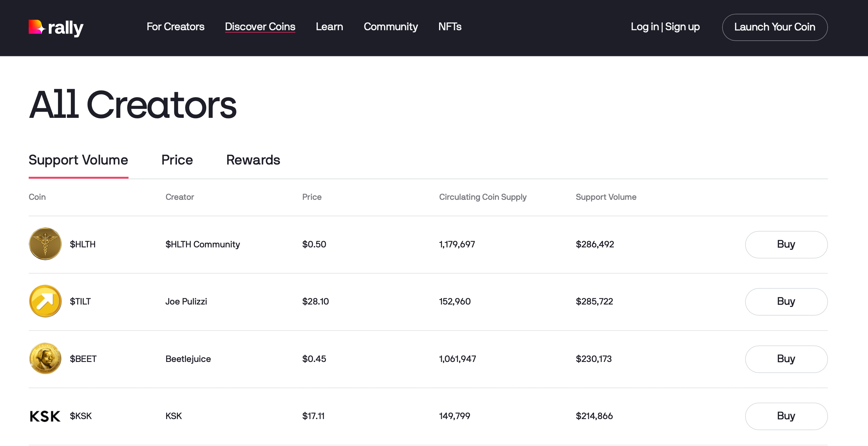Screen dimensions: 868x446
Task: Buy the $HLTH coin
Action: click(786, 244)
